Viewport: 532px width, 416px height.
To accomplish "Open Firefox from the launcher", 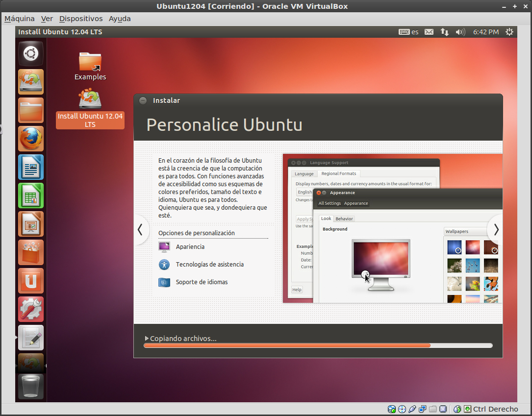I will tap(31, 139).
